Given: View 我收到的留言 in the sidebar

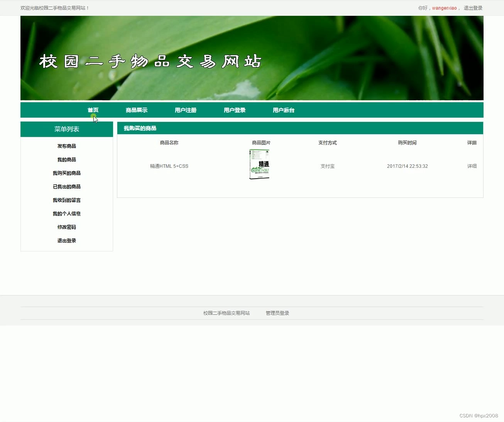Looking at the screenshot, I should coord(67,200).
